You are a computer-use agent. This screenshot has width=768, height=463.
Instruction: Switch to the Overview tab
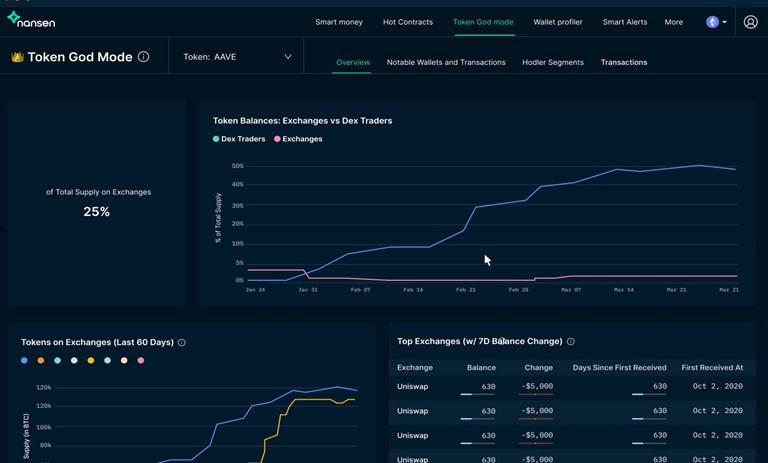pyautogui.click(x=353, y=62)
